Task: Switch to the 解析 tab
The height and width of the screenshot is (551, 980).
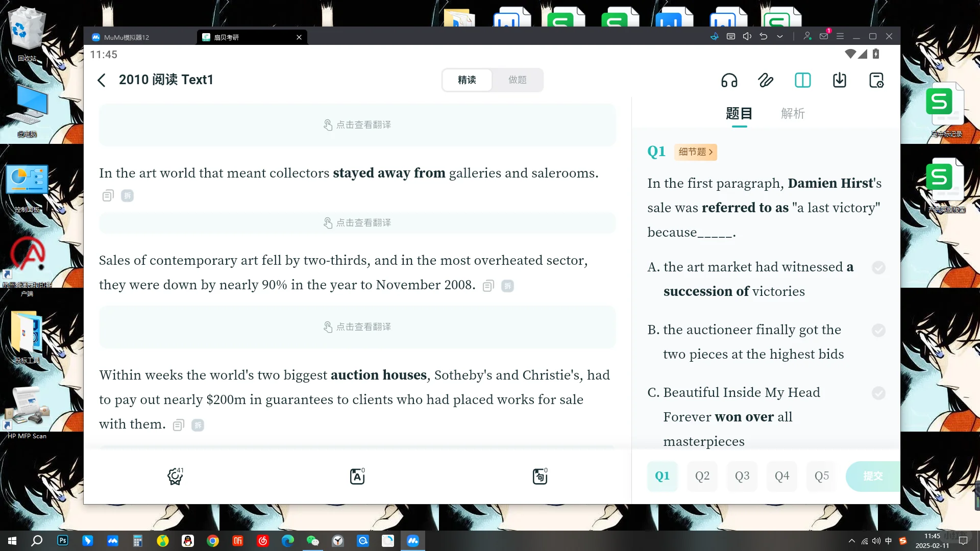Action: click(x=792, y=113)
